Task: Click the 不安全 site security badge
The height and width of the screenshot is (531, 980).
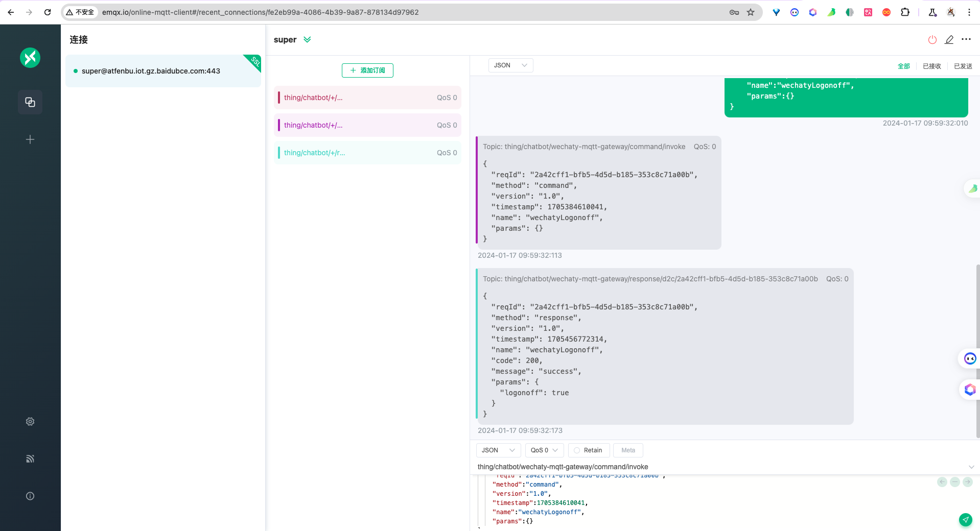Action: pyautogui.click(x=80, y=12)
